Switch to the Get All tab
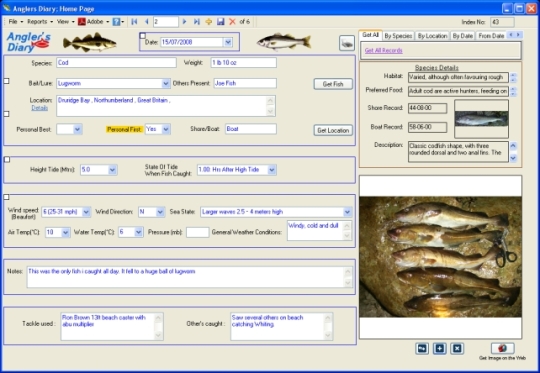Screen dimensions: 540x373 (370, 35)
